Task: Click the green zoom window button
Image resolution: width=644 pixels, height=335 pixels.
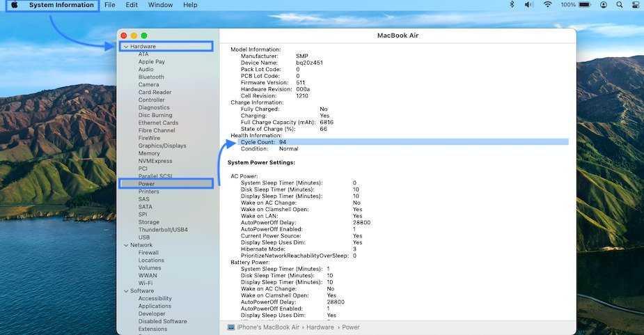Action: (x=144, y=36)
